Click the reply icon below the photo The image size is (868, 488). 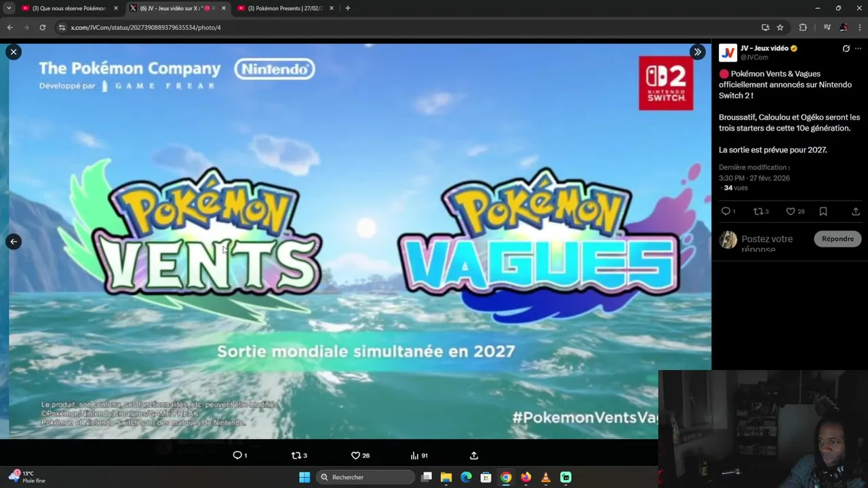(237, 455)
